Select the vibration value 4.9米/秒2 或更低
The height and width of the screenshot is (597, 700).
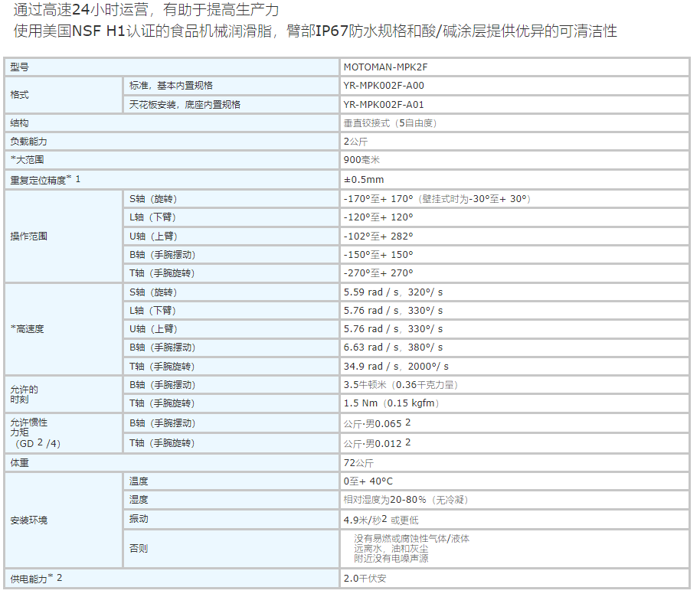[381, 520]
